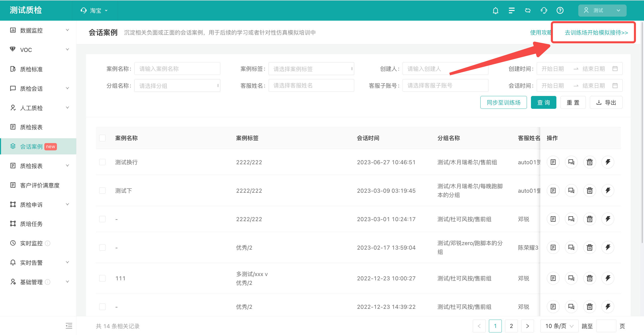Open chat icon for 测试换行 row

coord(571,162)
